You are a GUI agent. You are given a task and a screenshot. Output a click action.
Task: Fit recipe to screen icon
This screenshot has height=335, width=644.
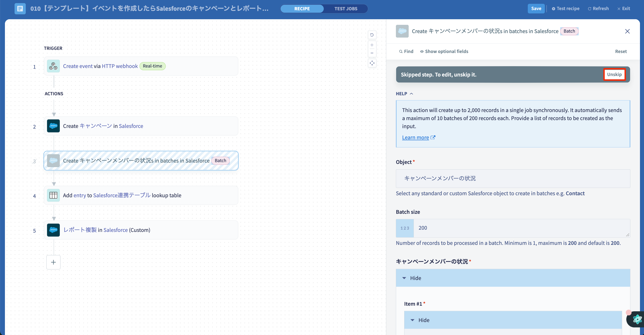[372, 63]
